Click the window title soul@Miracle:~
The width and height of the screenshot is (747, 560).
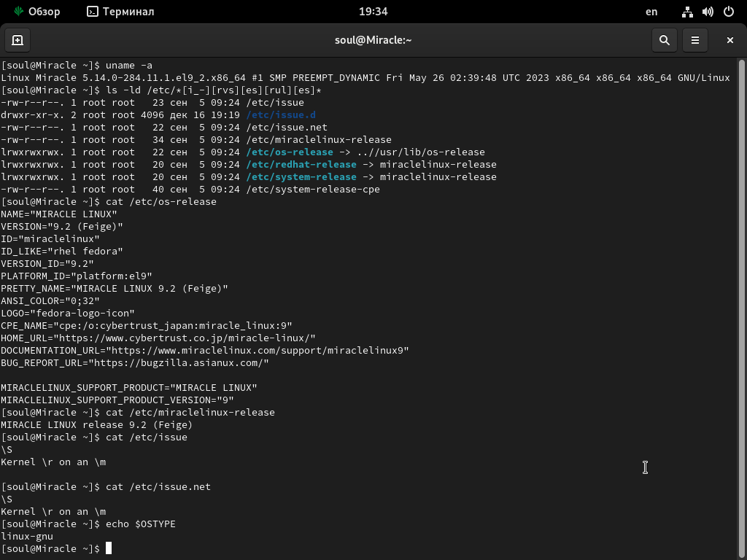tap(373, 40)
